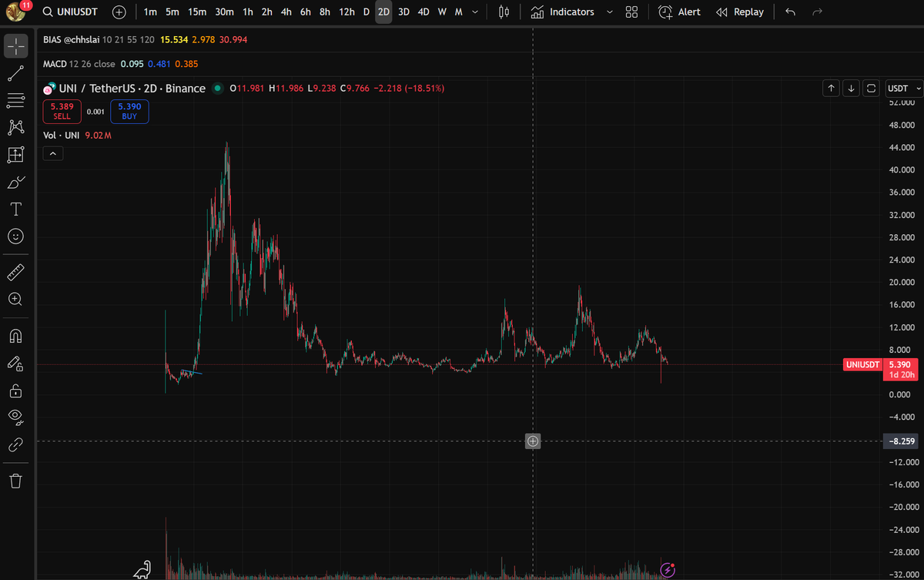
Task: Open the XABCD pattern tools
Action: pos(15,127)
